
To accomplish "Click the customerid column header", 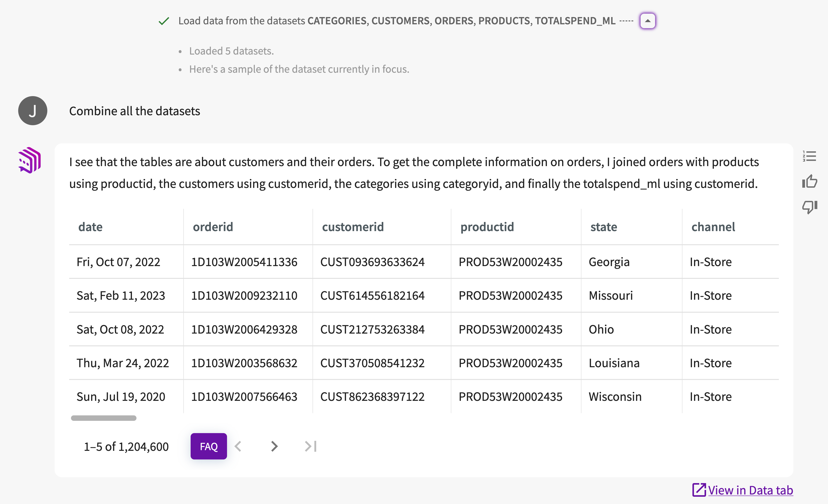I will (353, 227).
